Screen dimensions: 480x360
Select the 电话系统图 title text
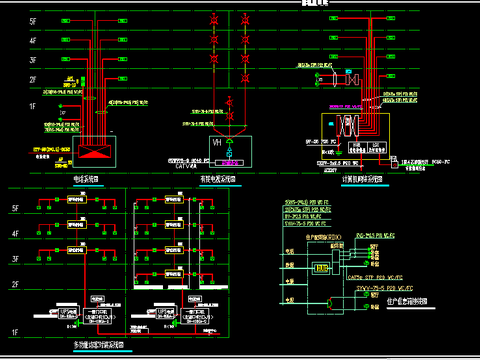86,179
